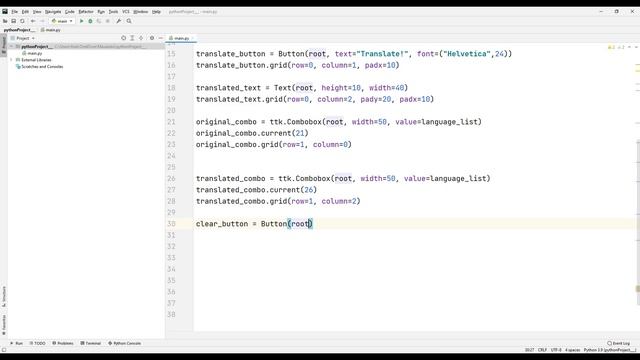This screenshot has width=640, height=360.
Task: Change CRLF line separator setting
Action: click(542, 350)
